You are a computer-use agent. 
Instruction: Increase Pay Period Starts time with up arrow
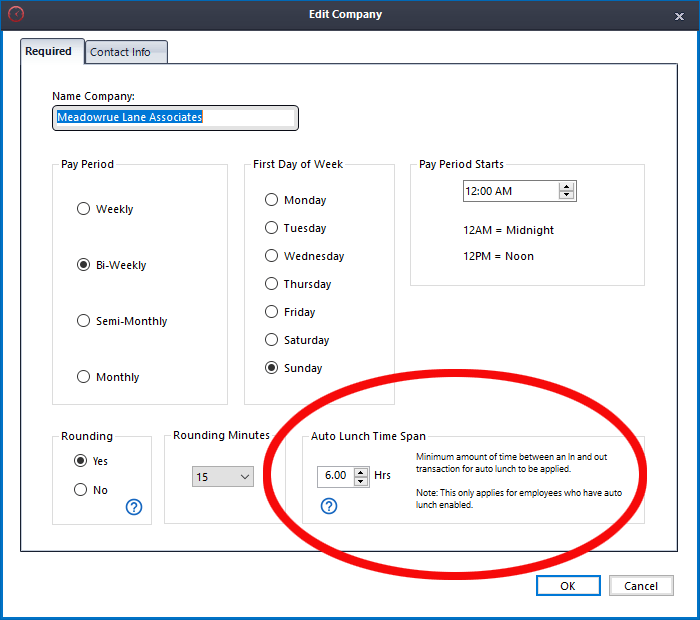567,186
